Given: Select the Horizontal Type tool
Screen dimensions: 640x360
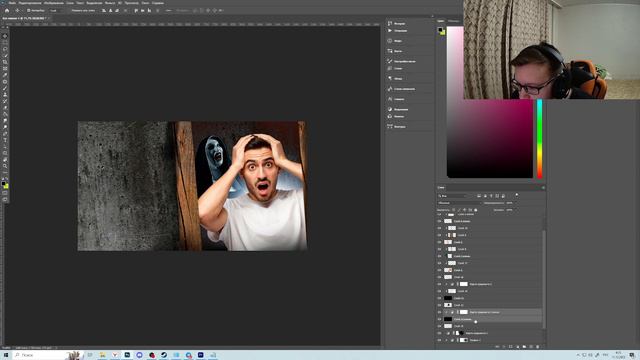Looking at the screenshot, I should [5, 140].
